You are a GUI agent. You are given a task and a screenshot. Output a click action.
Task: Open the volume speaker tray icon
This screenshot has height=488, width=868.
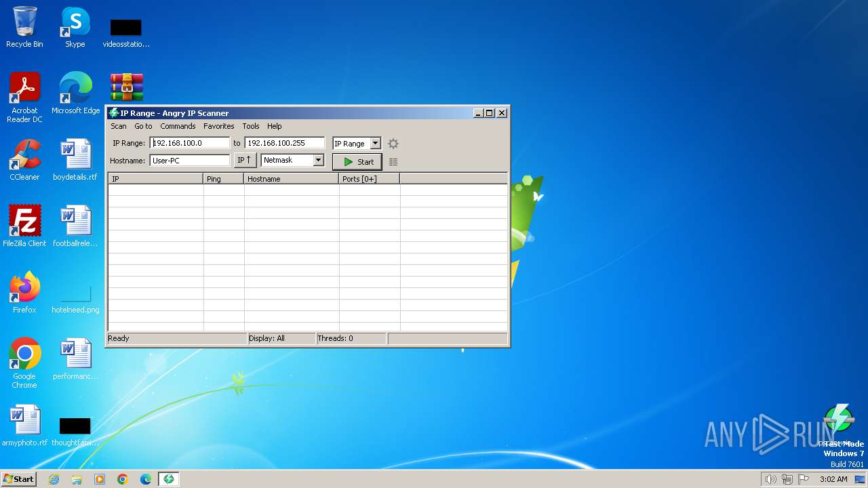point(770,479)
